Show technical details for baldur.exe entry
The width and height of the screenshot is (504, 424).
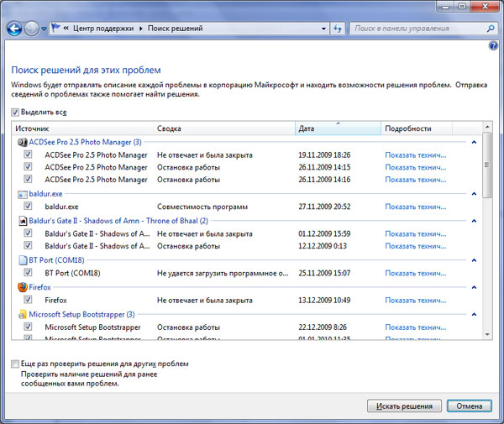pos(415,207)
